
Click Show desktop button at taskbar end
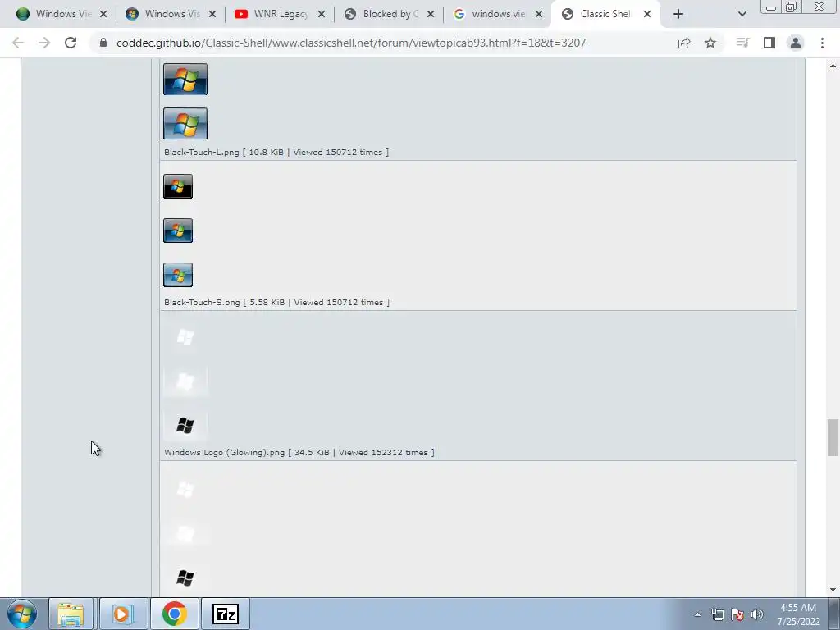[x=834, y=614]
